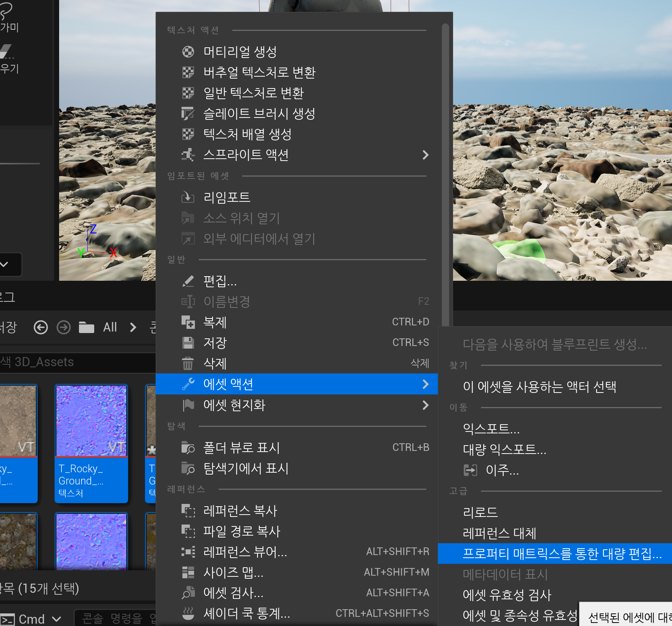The height and width of the screenshot is (626, 672).
Task: Click the Copy Reference icon
Action: point(188,511)
